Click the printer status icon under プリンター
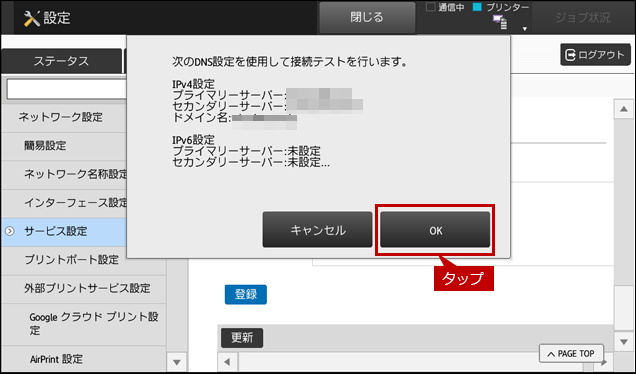 (x=500, y=22)
